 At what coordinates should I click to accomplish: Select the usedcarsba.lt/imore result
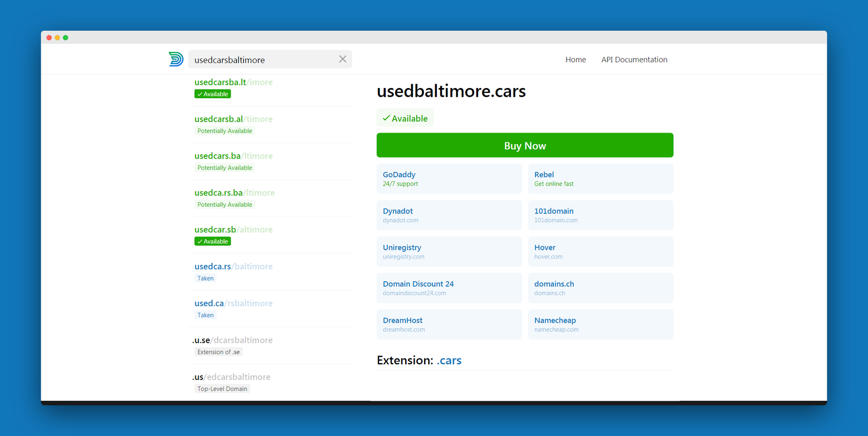click(271, 88)
